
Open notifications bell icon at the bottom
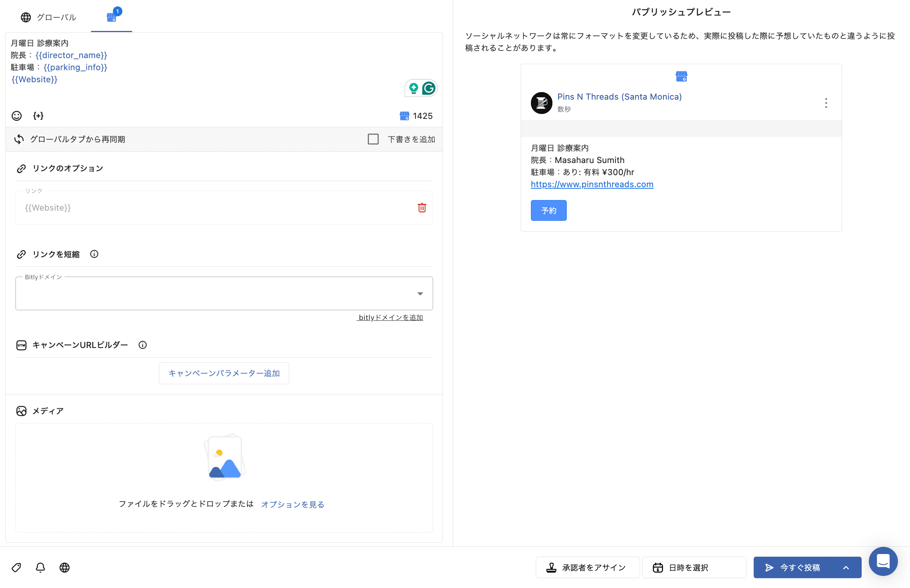pos(40,567)
